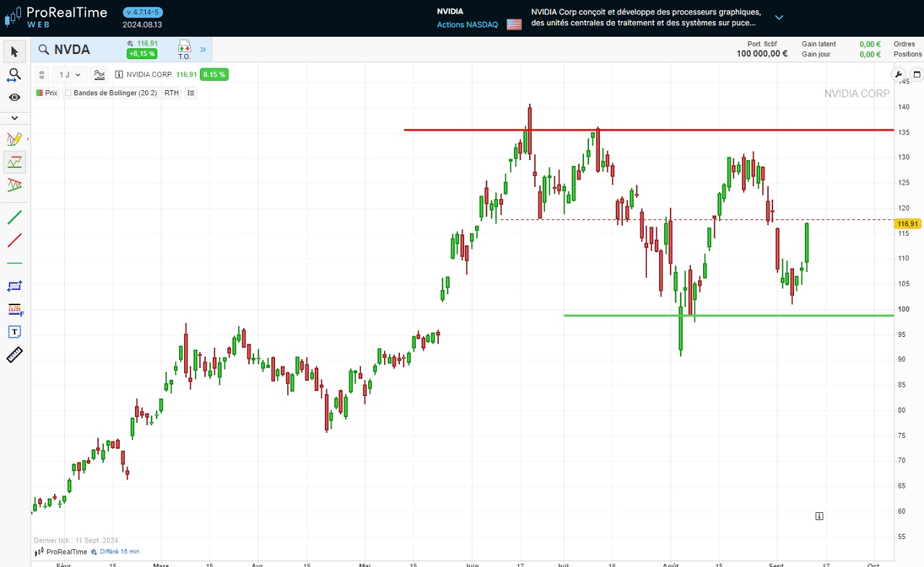
Task: Select the blue rectangle zone tool
Action: tap(14, 286)
